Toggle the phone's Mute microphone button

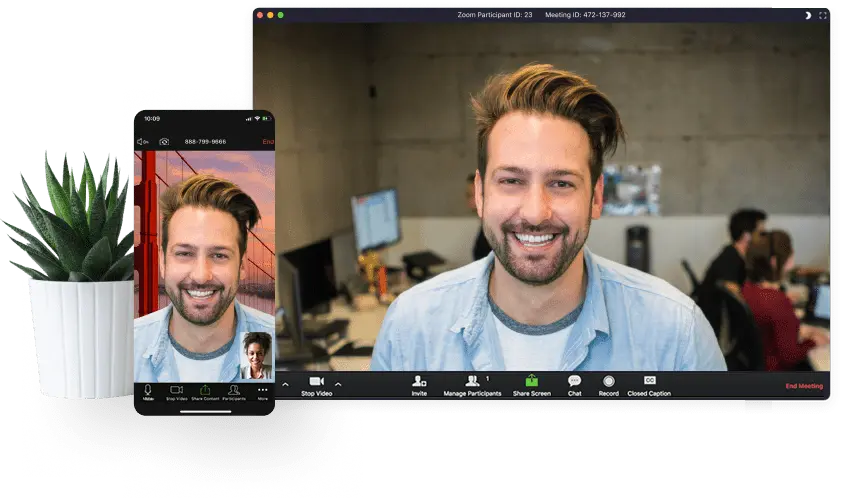coord(148,390)
